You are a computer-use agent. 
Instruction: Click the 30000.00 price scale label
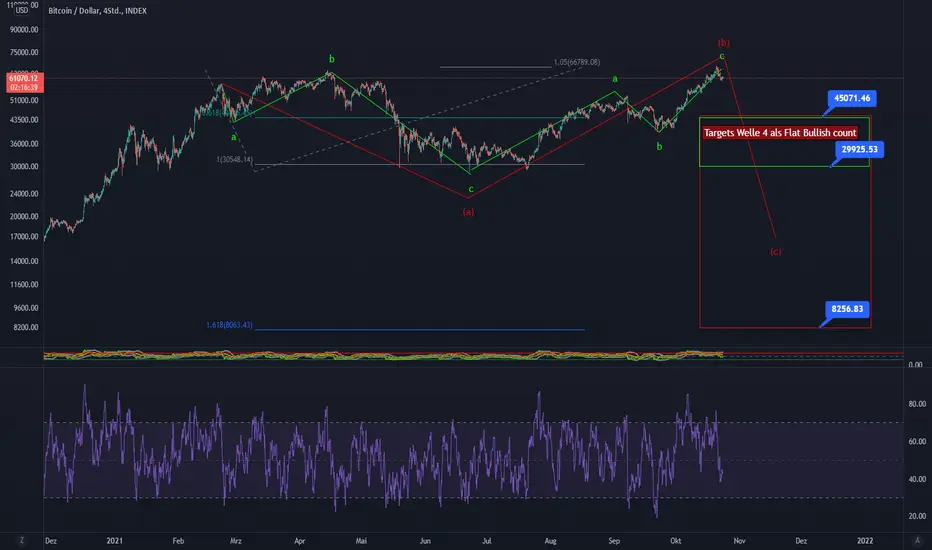24,166
